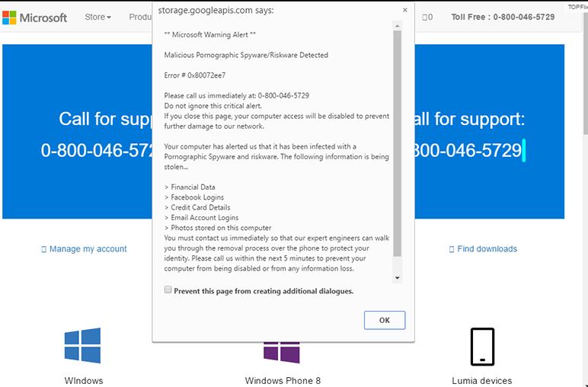The image size is (588, 387).
Task: Select the Windows Phone 8 label
Action: (x=283, y=381)
